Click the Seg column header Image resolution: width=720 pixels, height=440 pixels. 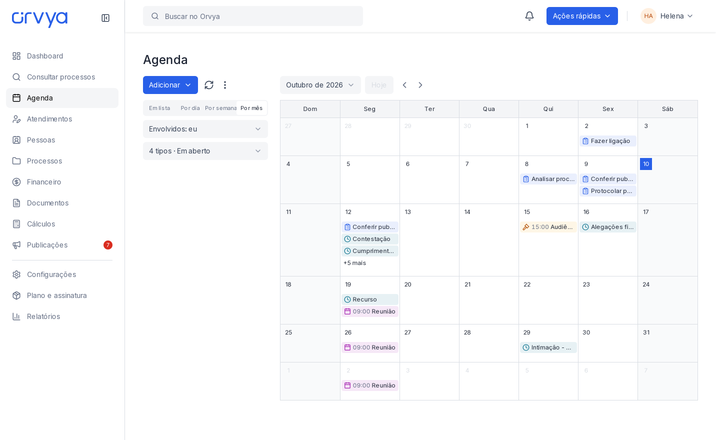[370, 109]
